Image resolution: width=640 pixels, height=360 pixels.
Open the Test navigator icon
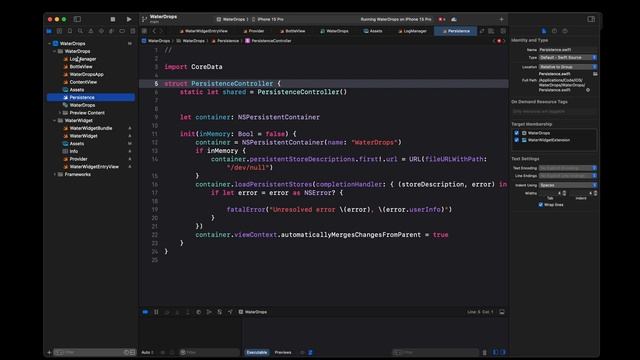(x=101, y=31)
